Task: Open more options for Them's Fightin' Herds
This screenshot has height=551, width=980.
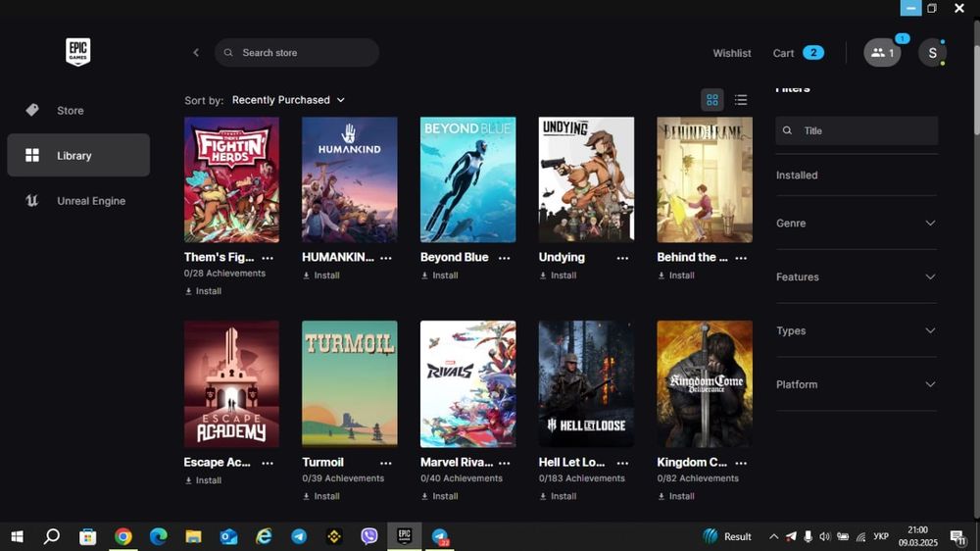Action: [268, 258]
